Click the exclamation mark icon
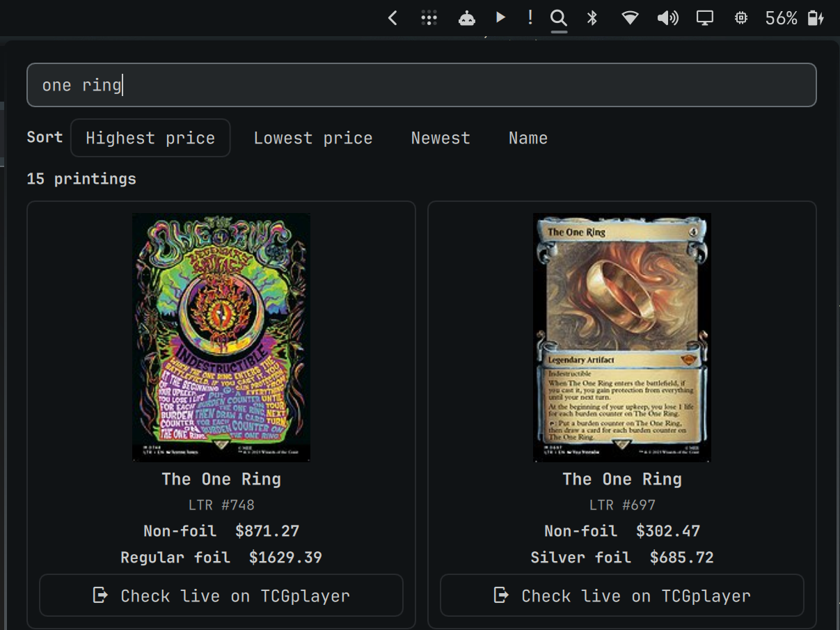840x630 pixels. coord(530,17)
